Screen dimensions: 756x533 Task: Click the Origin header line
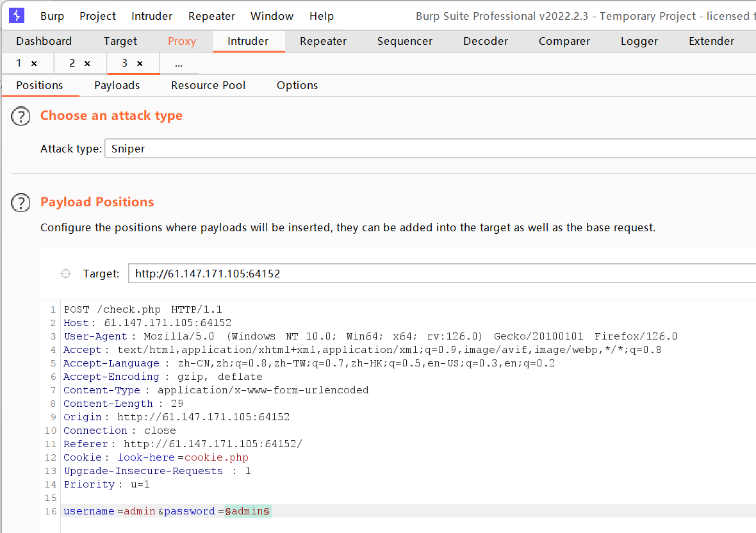176,417
